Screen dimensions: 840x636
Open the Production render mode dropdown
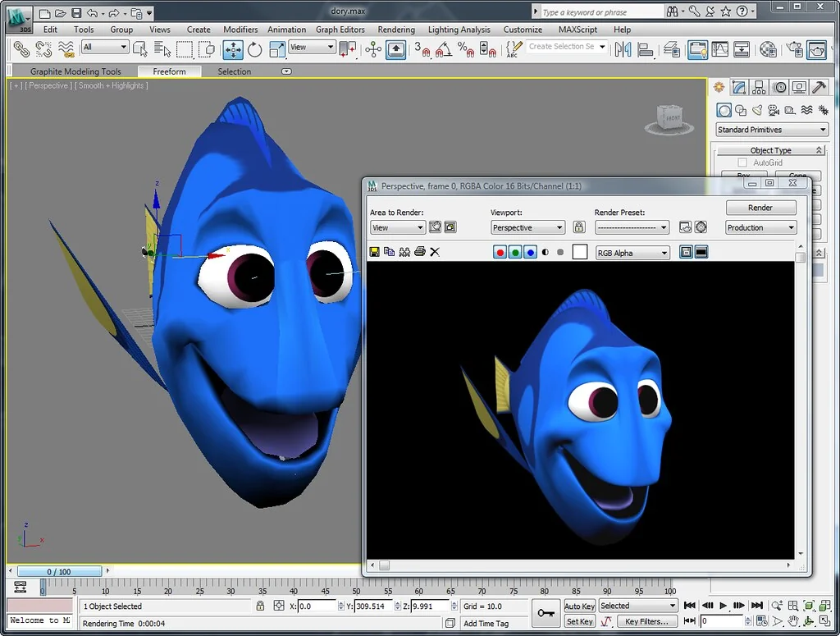pyautogui.click(x=760, y=227)
